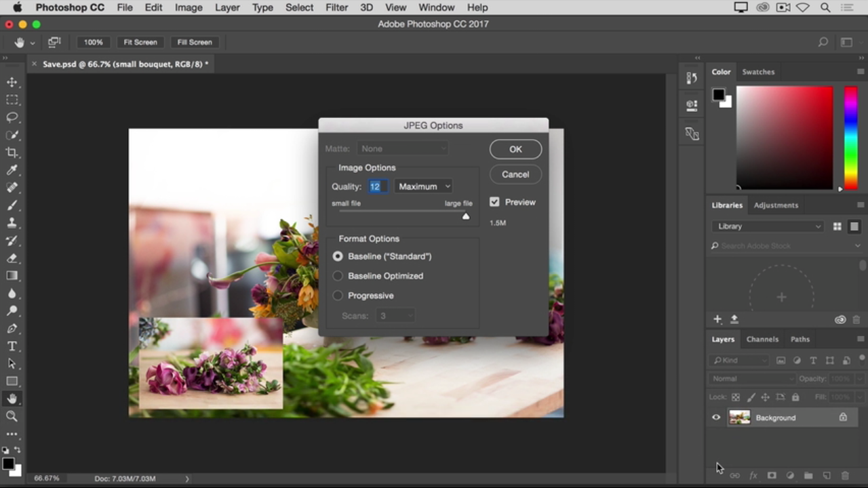Uncheck the Preview checkbox
The height and width of the screenshot is (488, 868).
click(x=494, y=202)
